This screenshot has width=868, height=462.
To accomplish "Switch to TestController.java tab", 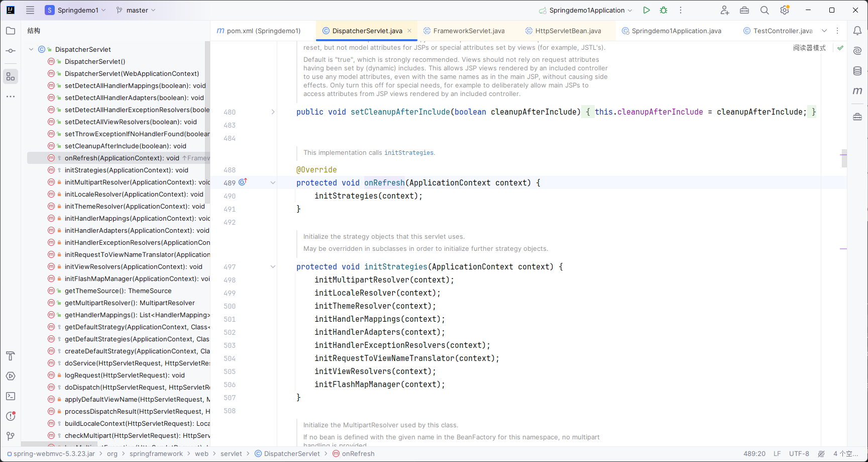I will click(x=778, y=31).
